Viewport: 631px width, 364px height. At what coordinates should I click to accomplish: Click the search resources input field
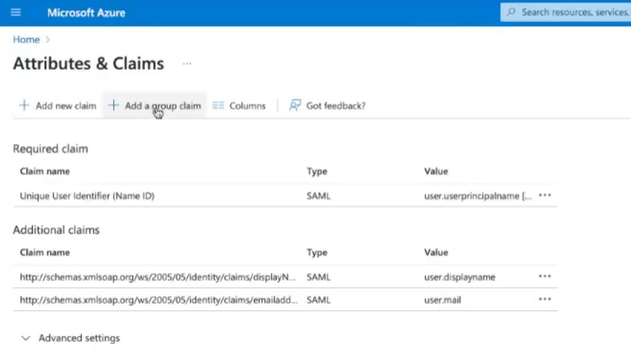[574, 12]
